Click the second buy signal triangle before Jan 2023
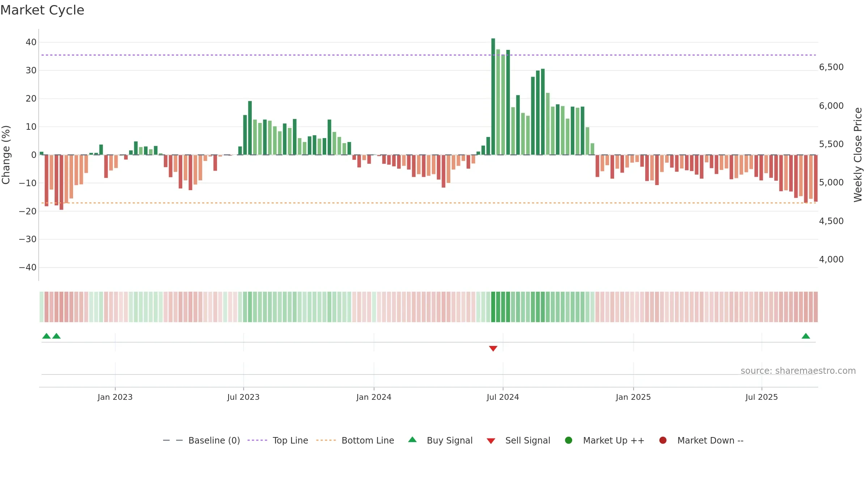The height and width of the screenshot is (488, 868). 56,336
